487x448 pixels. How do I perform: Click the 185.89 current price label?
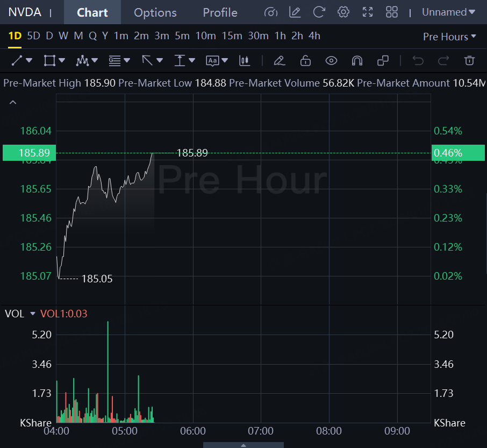tap(29, 153)
